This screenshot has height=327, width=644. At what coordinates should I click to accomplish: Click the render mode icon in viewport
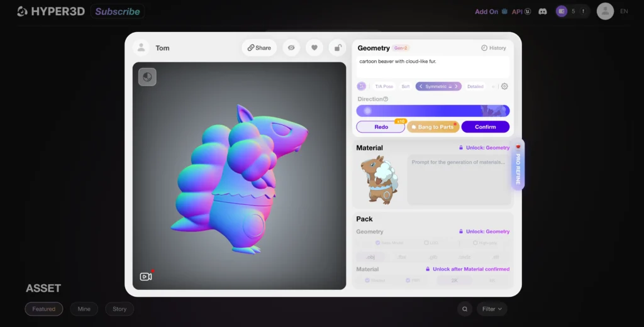coord(147,77)
